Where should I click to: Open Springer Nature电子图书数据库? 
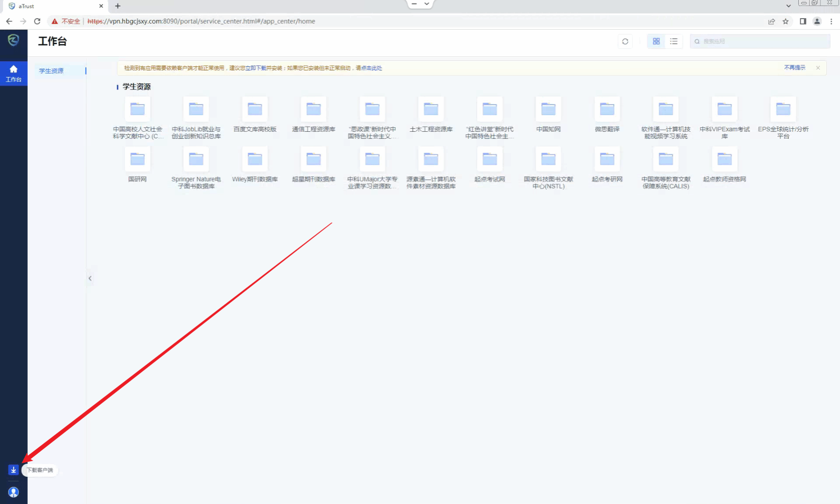[196, 159]
